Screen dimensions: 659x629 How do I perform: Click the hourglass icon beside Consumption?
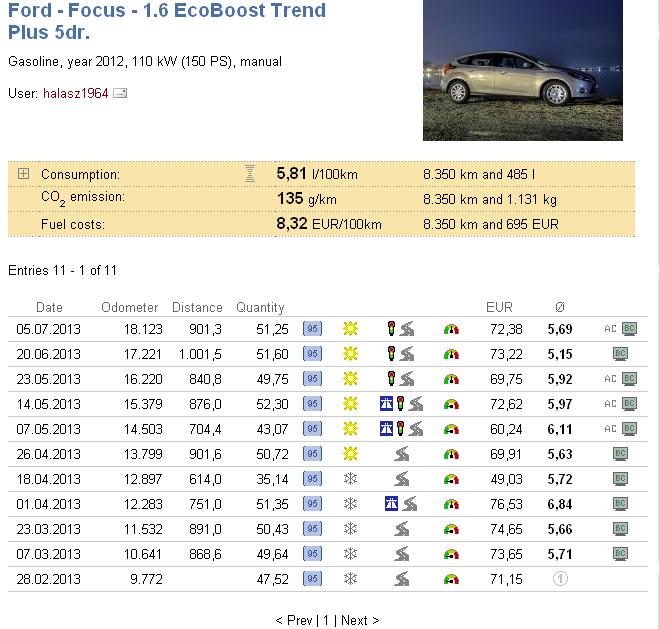point(250,174)
